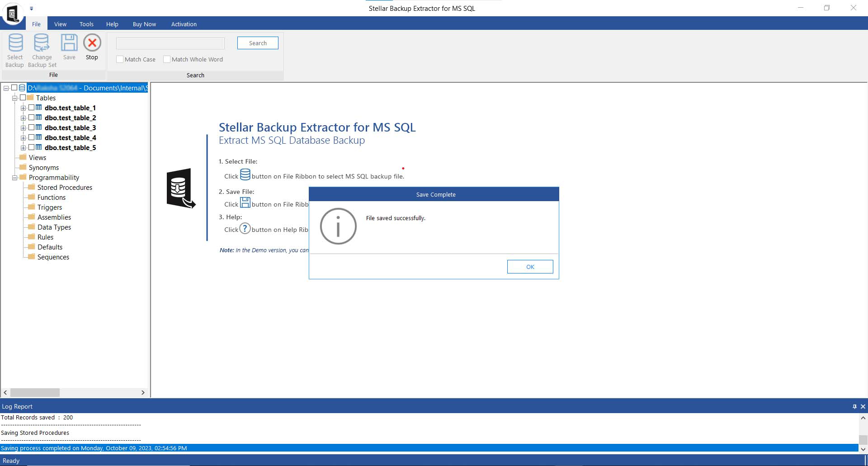The image size is (868, 466).
Task: Select the 'Total Records saved : 200' log line
Action: (x=37, y=417)
